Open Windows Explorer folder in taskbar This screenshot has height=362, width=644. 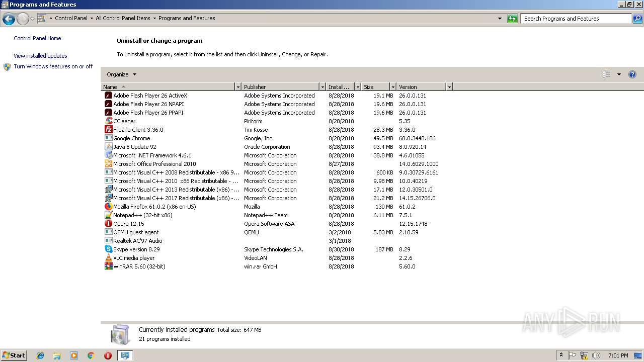click(57, 355)
